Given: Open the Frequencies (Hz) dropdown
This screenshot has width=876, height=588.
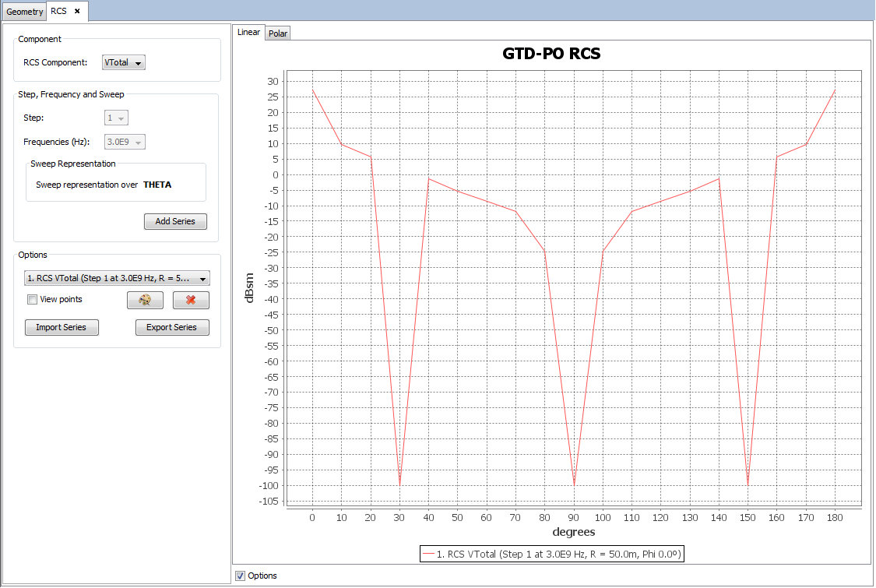Looking at the screenshot, I should tap(125, 142).
